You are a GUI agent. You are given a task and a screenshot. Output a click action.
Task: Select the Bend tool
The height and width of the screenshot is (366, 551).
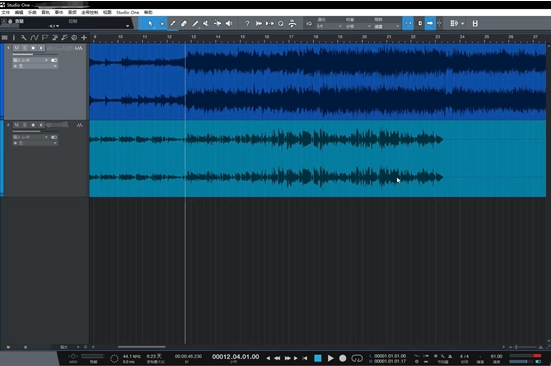pos(218,24)
